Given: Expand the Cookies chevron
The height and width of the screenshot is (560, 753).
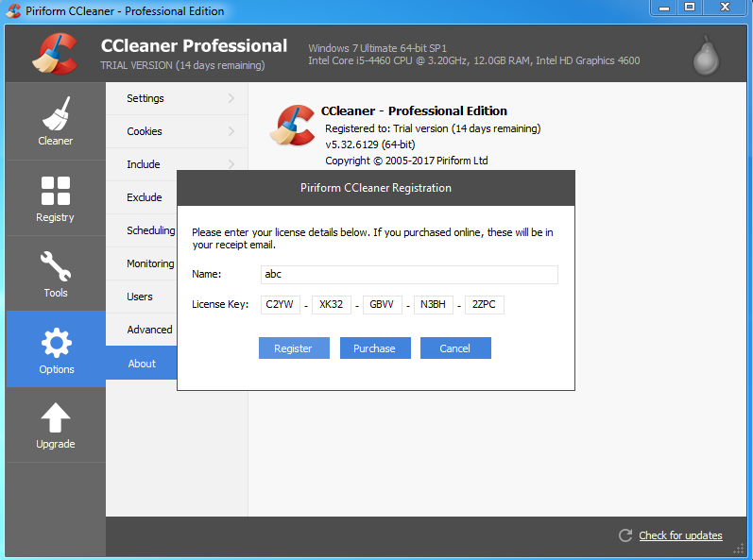Looking at the screenshot, I should (x=231, y=131).
